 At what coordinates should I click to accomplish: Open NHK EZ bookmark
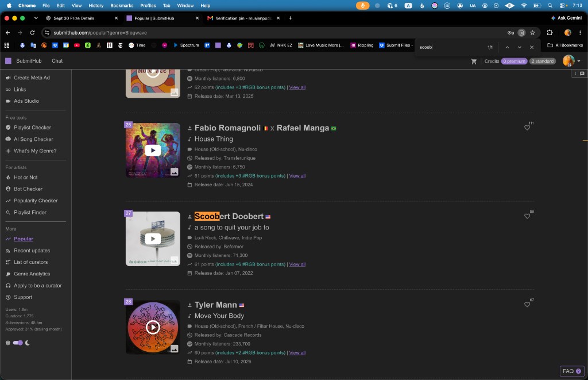(281, 45)
